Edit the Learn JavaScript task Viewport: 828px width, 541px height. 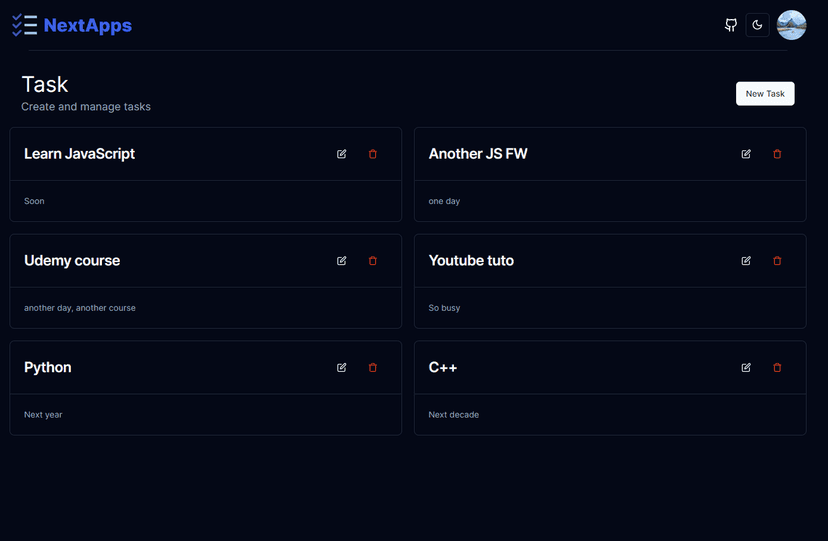342,154
